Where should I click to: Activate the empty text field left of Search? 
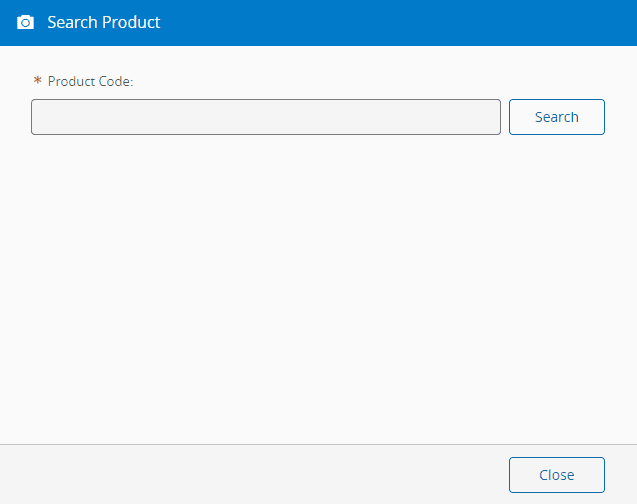[265, 117]
